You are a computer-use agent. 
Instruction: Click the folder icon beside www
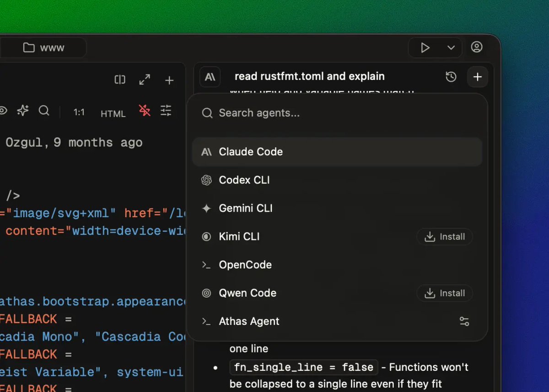[29, 48]
